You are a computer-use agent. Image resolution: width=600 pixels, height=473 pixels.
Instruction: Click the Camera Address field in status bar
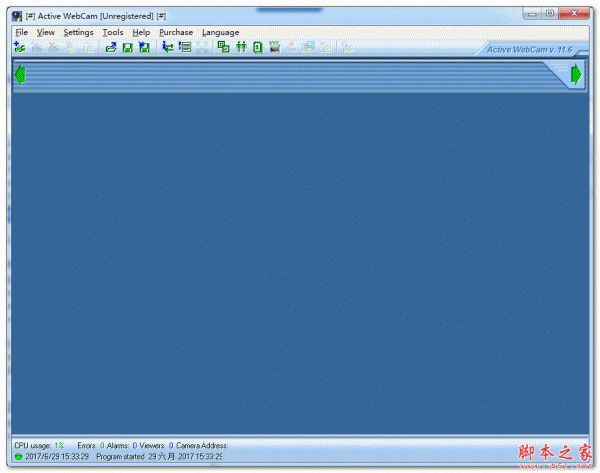(x=202, y=445)
